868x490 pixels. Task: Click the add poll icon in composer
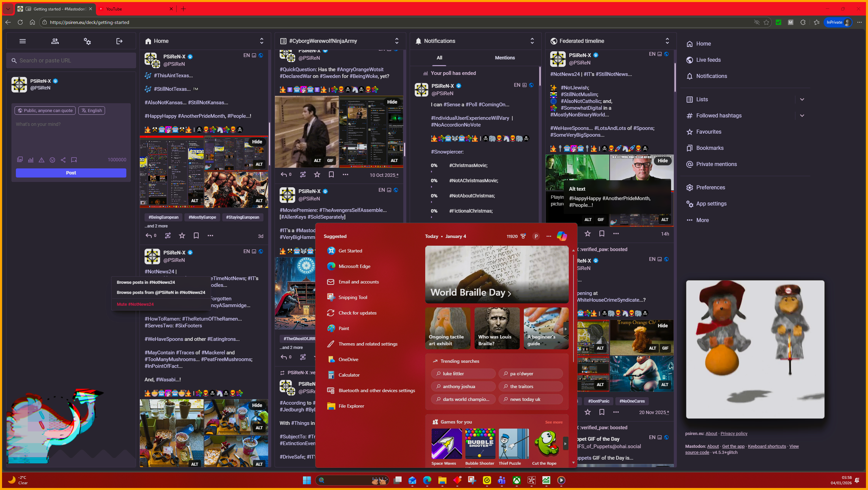pyautogui.click(x=31, y=160)
